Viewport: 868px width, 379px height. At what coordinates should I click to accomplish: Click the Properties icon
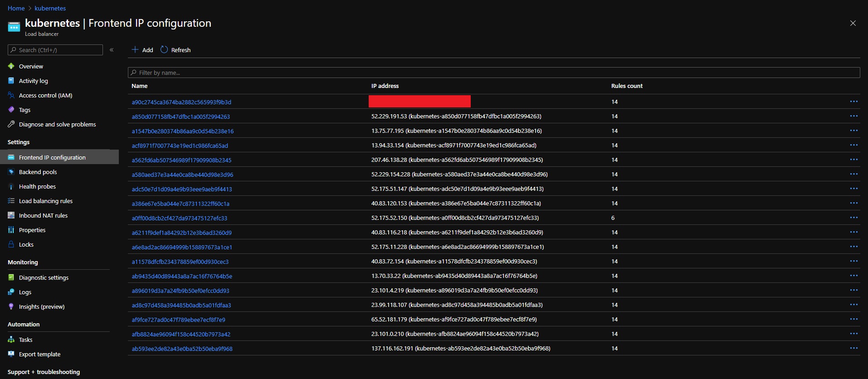(11, 230)
